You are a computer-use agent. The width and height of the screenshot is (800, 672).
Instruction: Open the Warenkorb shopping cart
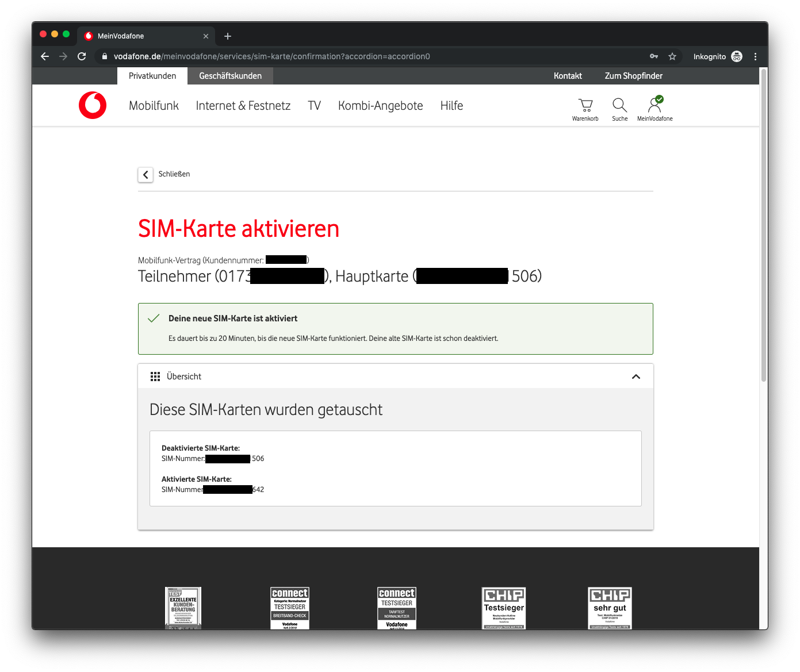(x=585, y=109)
